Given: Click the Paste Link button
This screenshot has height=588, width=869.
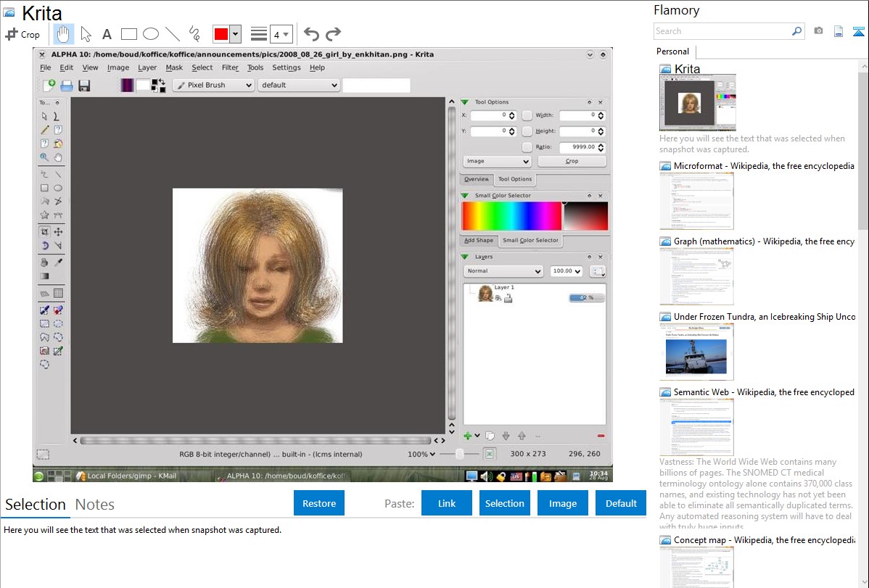Looking at the screenshot, I should click(x=447, y=503).
